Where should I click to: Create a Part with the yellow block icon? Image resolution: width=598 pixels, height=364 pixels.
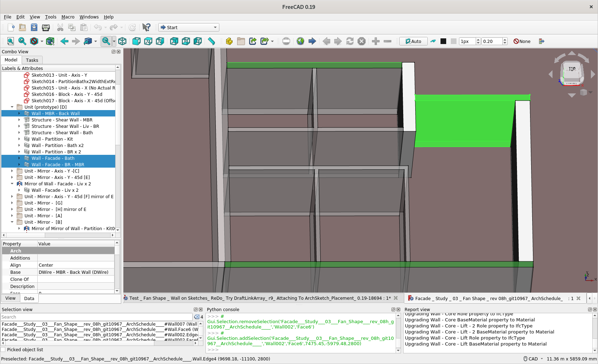coord(229,41)
